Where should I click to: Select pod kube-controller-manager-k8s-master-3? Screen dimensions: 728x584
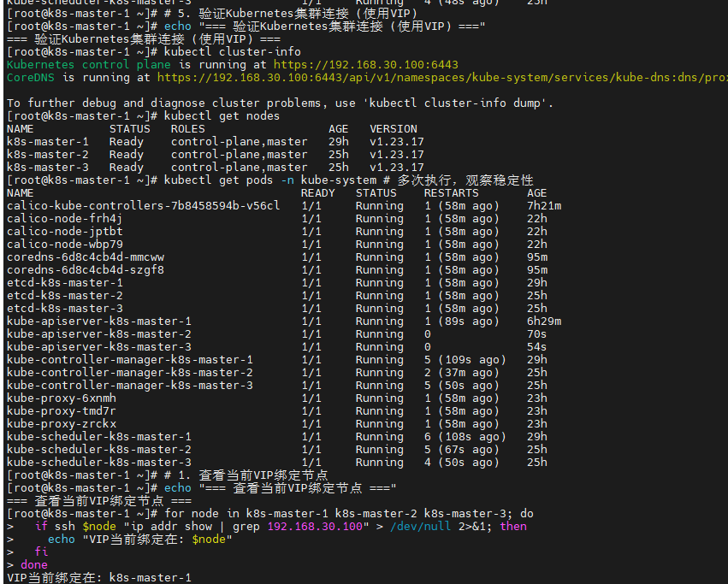tap(130, 386)
